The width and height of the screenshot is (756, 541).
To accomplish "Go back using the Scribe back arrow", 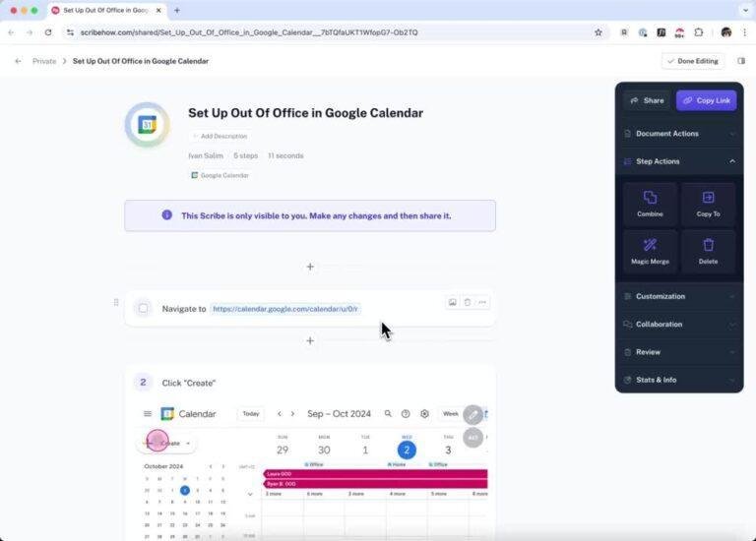I will pyautogui.click(x=18, y=61).
